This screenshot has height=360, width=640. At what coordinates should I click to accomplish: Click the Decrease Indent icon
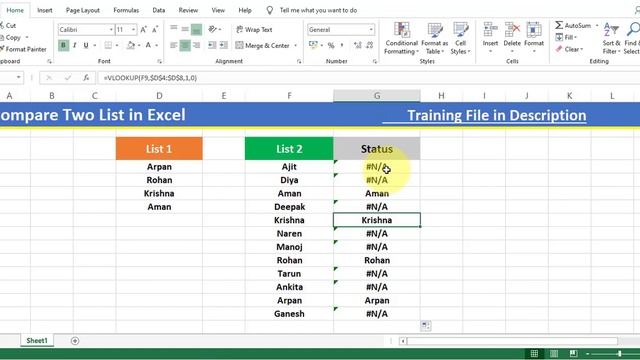[x=212, y=45]
